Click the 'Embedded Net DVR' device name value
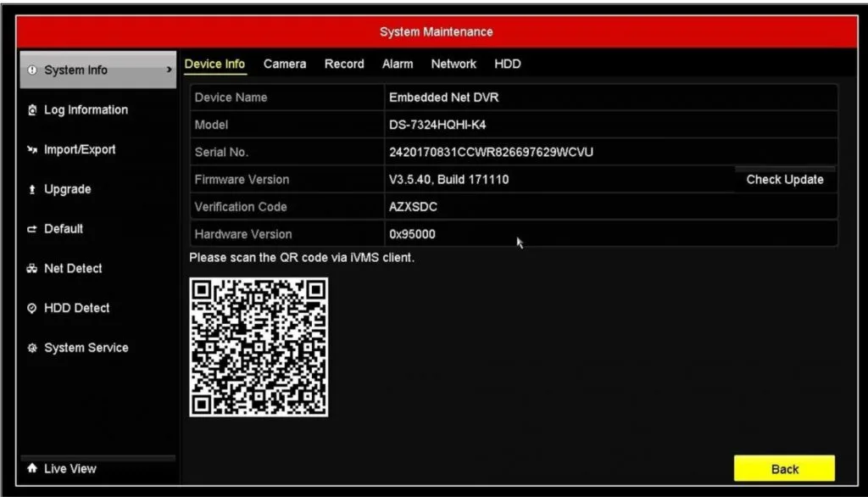 tap(444, 98)
